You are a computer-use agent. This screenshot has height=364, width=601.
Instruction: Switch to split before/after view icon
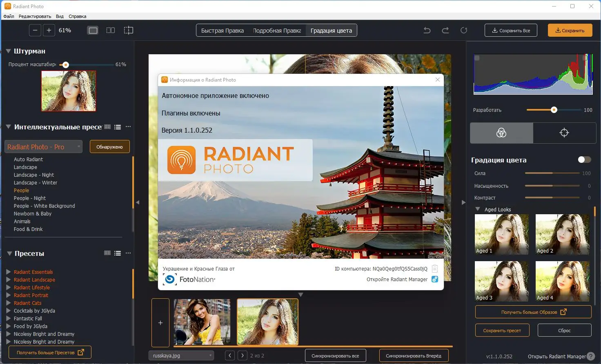pyautogui.click(x=128, y=30)
